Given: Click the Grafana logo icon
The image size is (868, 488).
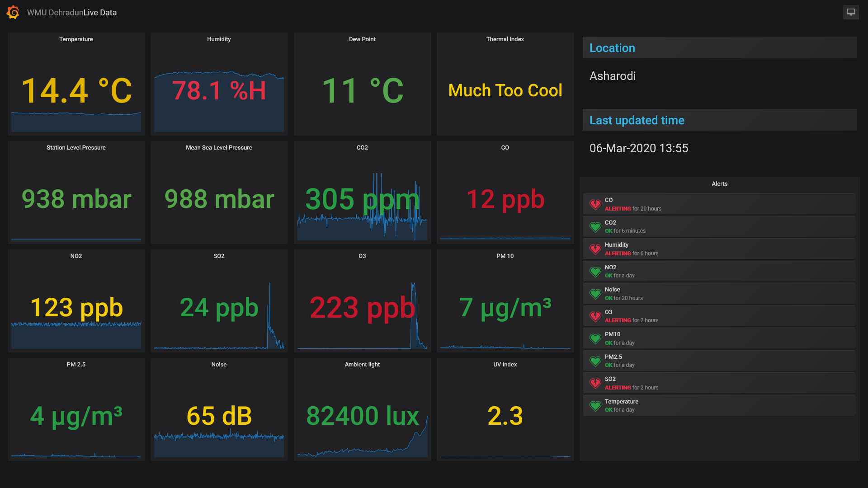Looking at the screenshot, I should click(x=13, y=12).
